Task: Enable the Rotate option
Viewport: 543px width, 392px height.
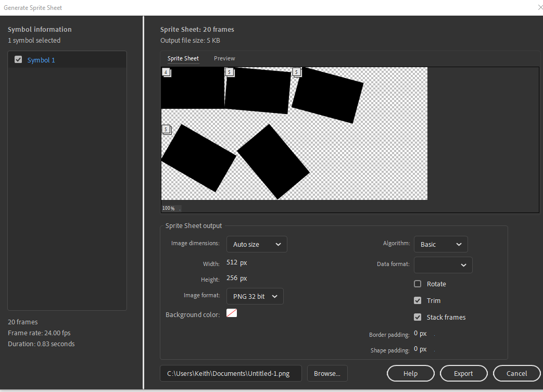Action: coord(417,284)
